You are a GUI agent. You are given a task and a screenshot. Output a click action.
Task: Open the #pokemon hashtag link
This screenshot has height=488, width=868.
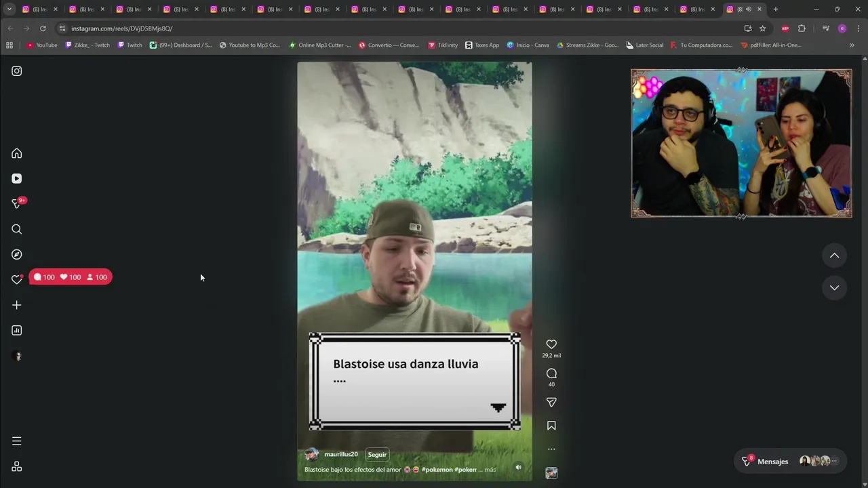click(x=437, y=470)
